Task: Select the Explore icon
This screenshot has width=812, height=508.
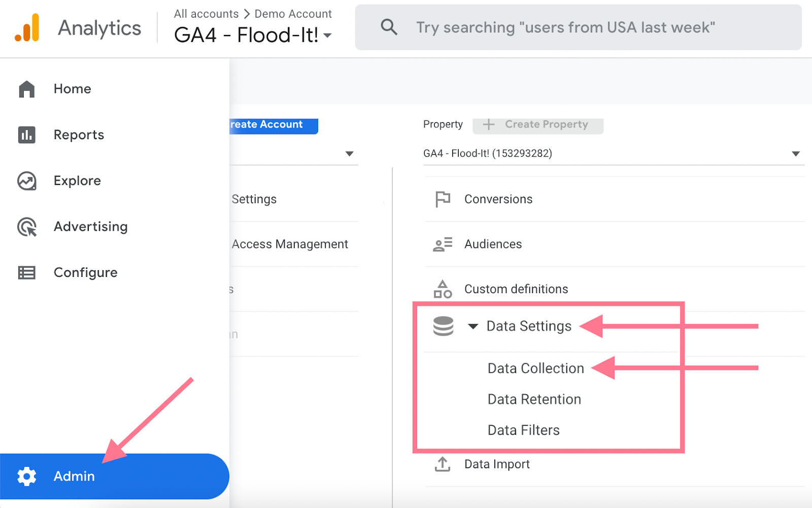Action: click(x=26, y=180)
